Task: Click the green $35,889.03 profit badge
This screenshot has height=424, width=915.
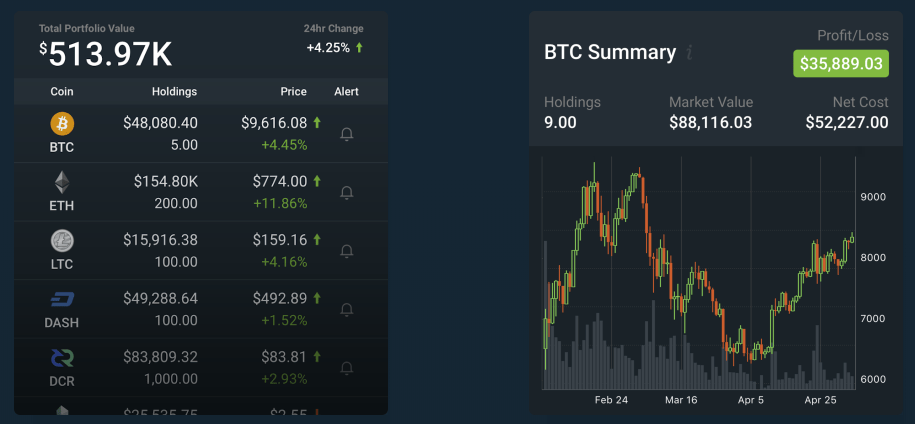Action: point(841,64)
